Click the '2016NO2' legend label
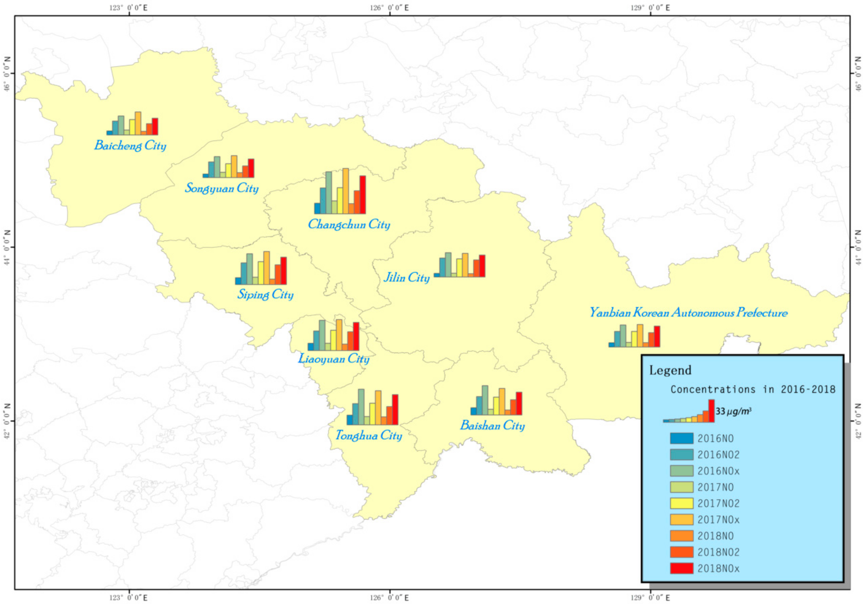The width and height of the screenshot is (868, 604). [719, 455]
